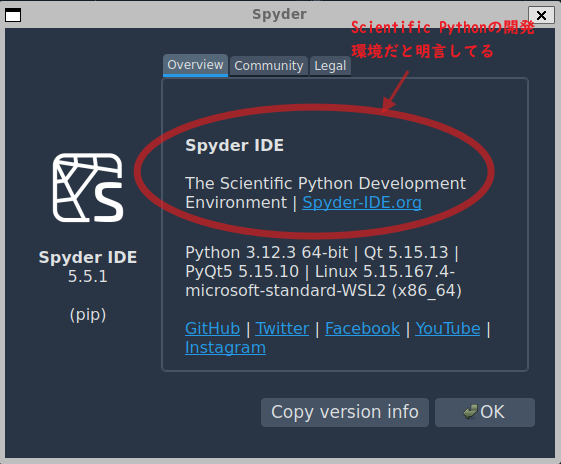
Task: Open the Twitter link
Action: 282,328
